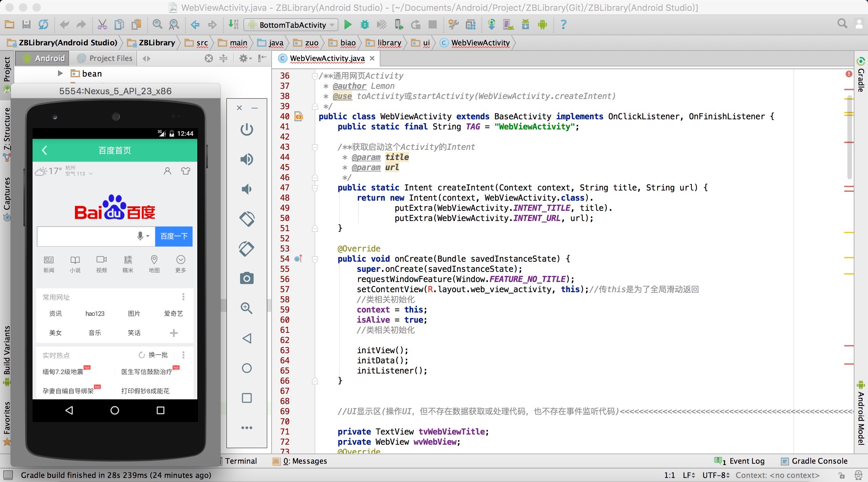Toggle tool window quick-access button bottom-left
The image size is (868, 482).
pos(7,475)
